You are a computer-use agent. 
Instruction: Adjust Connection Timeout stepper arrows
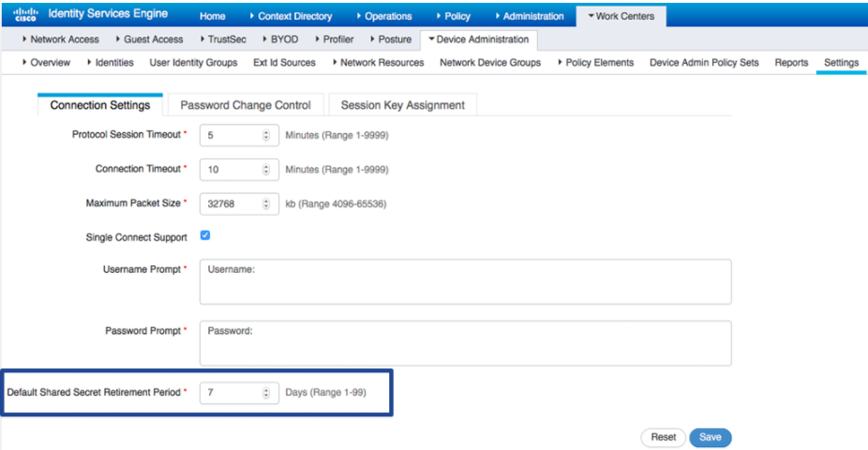pos(266,170)
